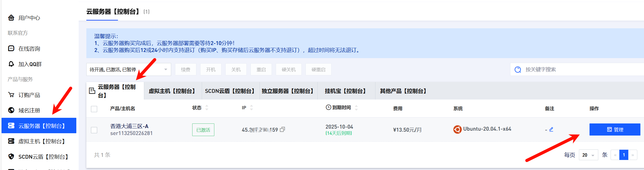Image resolution: width=644 pixels, height=170 pixels.
Task: Click the edit remark pencil icon
Action: (x=551, y=129)
